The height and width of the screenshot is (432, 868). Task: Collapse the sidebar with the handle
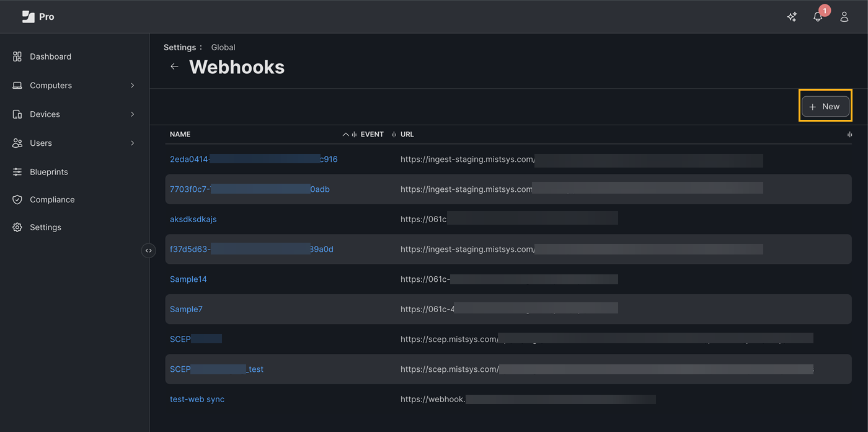(x=148, y=250)
